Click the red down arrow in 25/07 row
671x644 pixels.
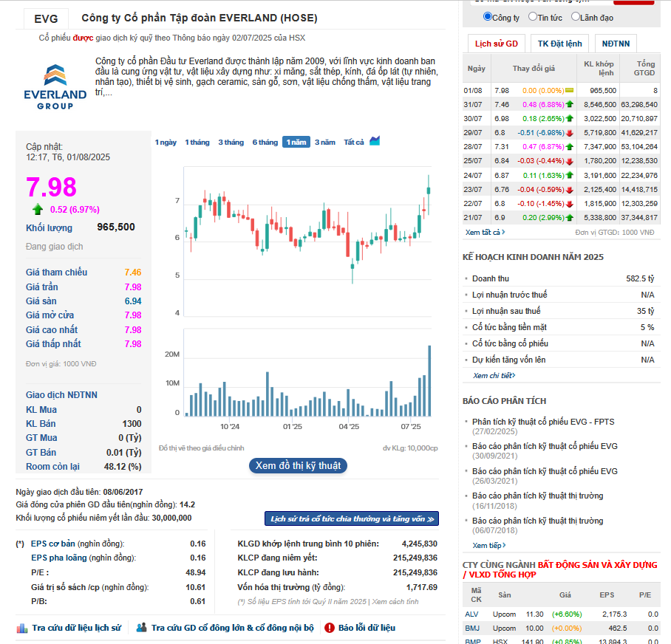click(570, 161)
